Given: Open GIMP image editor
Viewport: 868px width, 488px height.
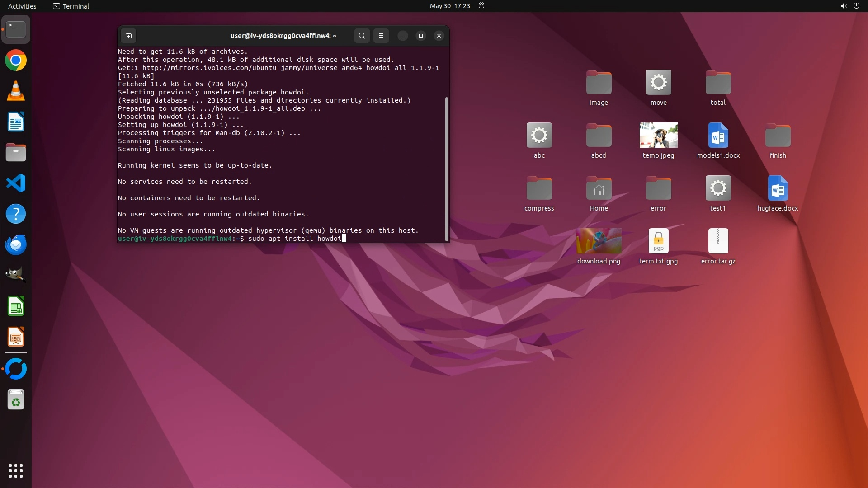Looking at the screenshot, I should click(x=16, y=275).
